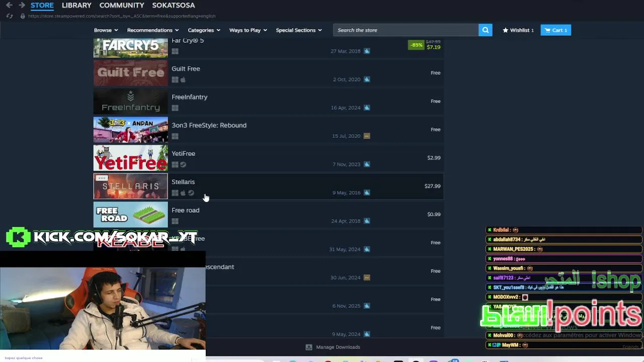Click the thumbs-up review icon for Stellaris
Viewport: 644px width, 362px height.
click(367, 193)
